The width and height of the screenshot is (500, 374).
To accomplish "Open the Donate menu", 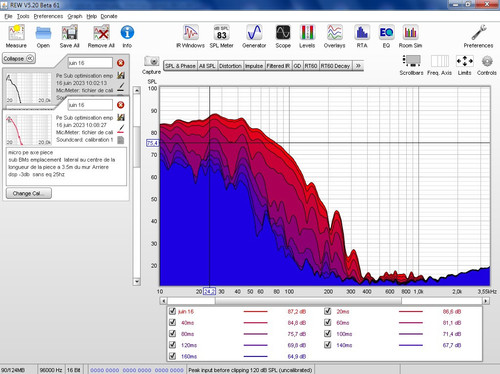I will click(109, 16).
